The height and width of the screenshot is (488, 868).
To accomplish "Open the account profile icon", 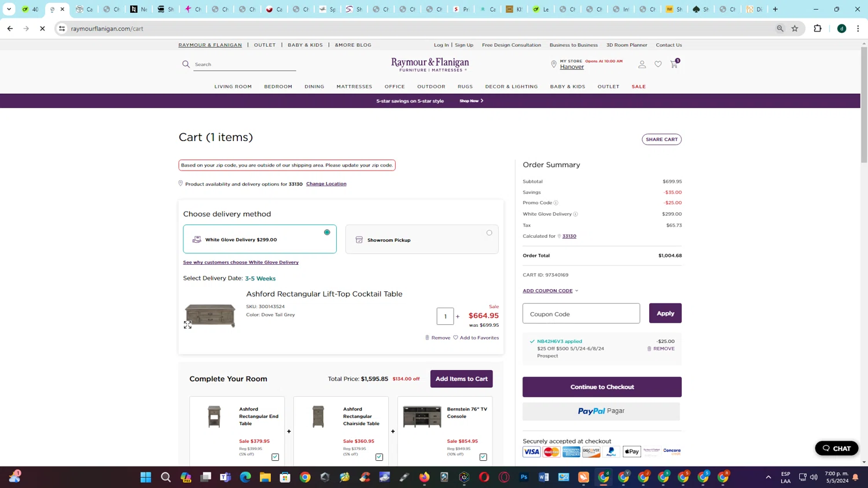I will (x=642, y=64).
